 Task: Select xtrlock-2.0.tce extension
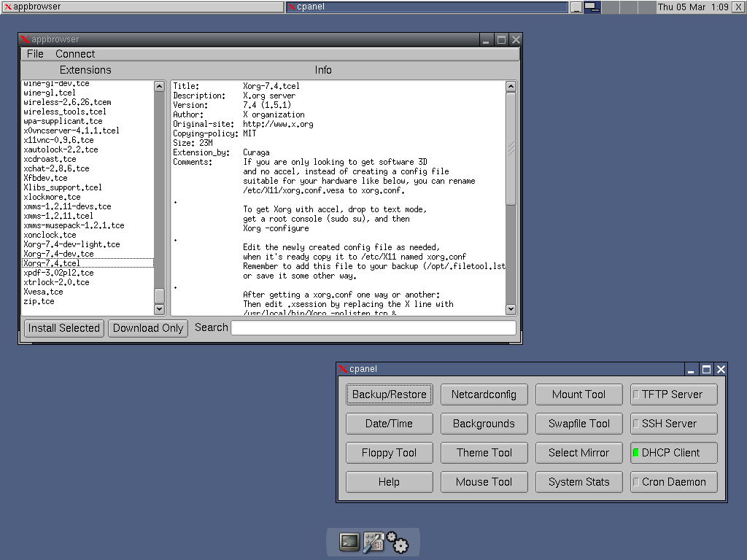88,282
